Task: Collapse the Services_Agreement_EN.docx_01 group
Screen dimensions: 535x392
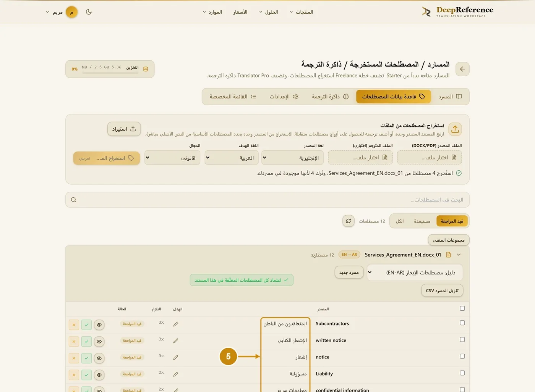Action: click(459, 255)
